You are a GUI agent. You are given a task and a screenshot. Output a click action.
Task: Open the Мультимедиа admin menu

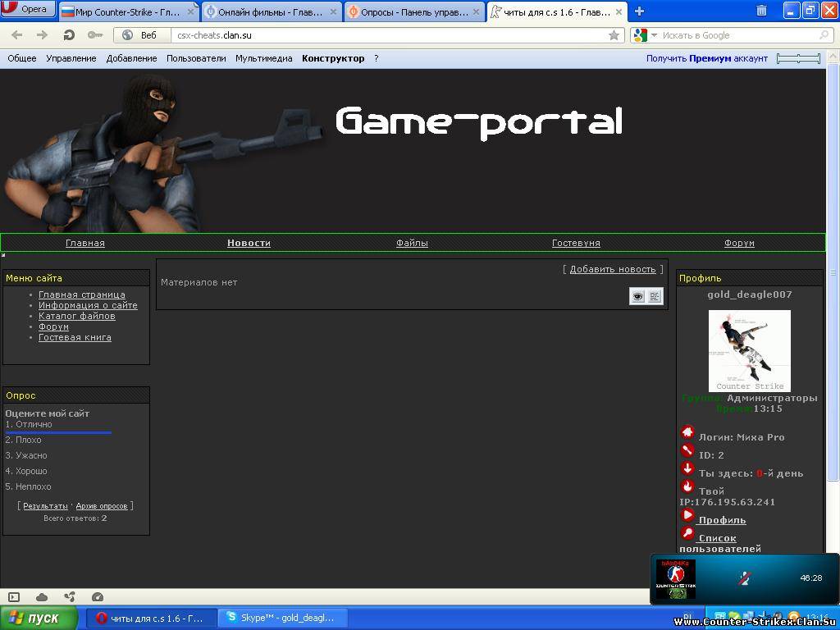tap(264, 58)
